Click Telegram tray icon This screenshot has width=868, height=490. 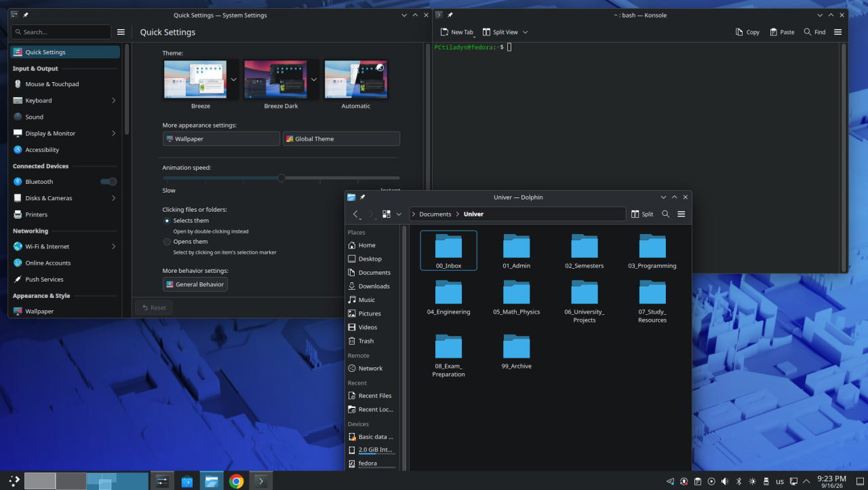tap(671, 481)
